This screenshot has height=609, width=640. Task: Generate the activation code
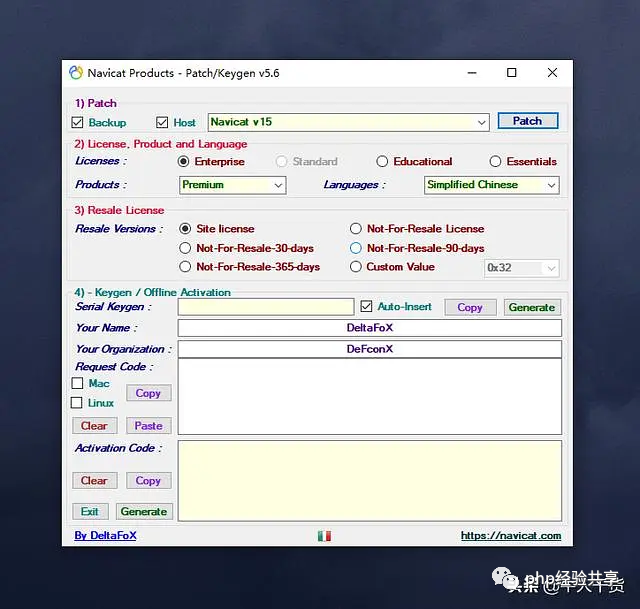(x=144, y=511)
